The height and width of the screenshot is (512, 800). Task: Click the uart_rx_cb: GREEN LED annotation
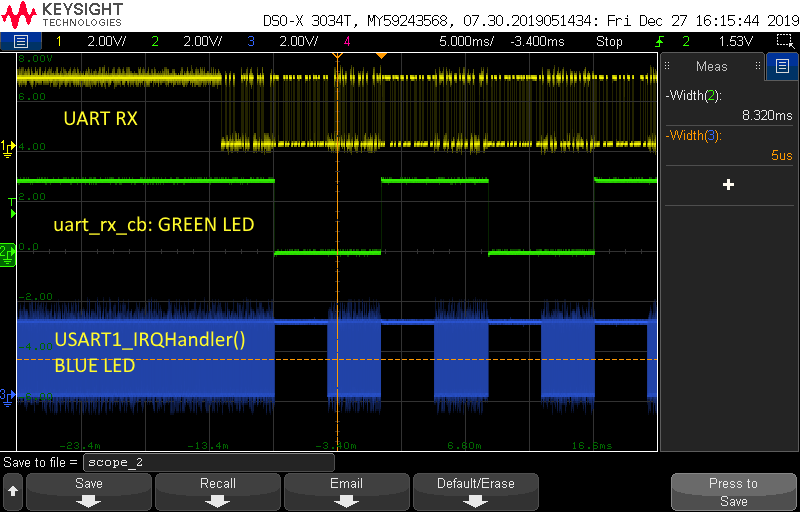tap(154, 224)
